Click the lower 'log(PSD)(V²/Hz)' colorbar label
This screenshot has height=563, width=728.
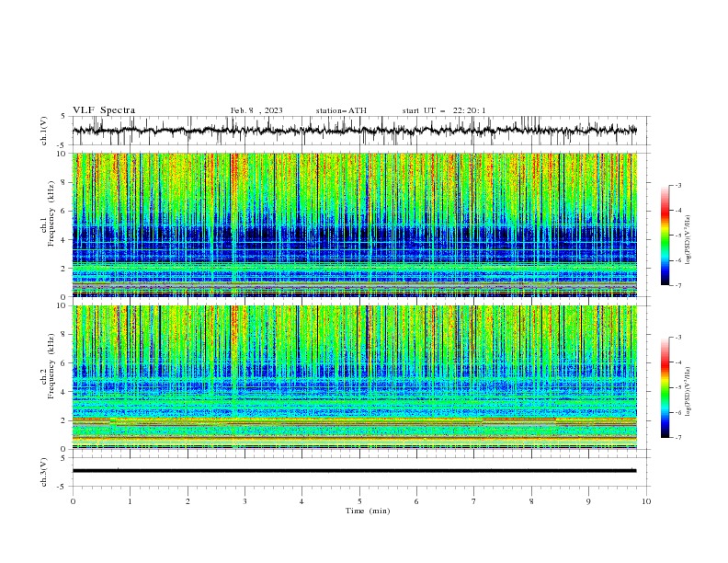(x=688, y=391)
